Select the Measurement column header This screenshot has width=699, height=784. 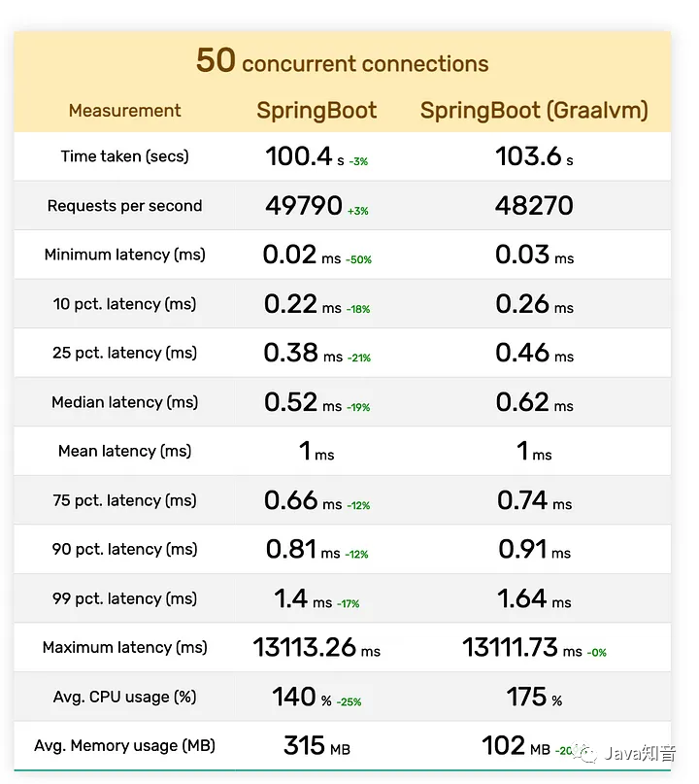(x=124, y=111)
